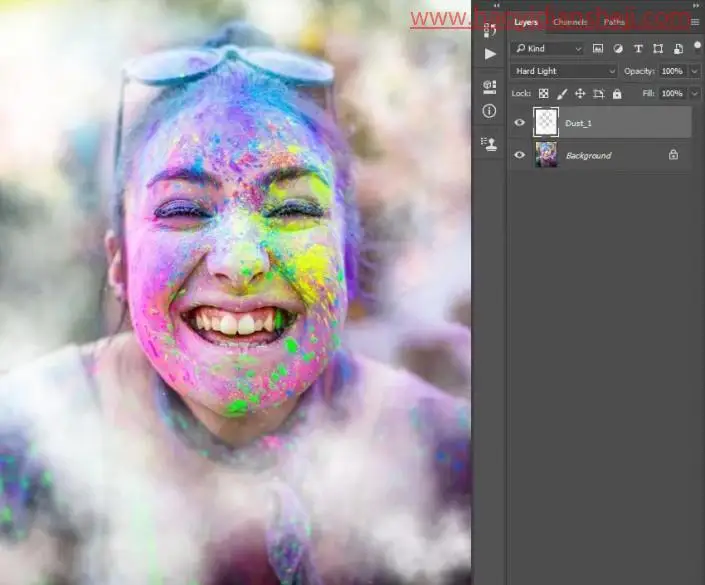Filter layers by smart objects icon
Viewport: 705px width, 585px height.
click(x=678, y=49)
